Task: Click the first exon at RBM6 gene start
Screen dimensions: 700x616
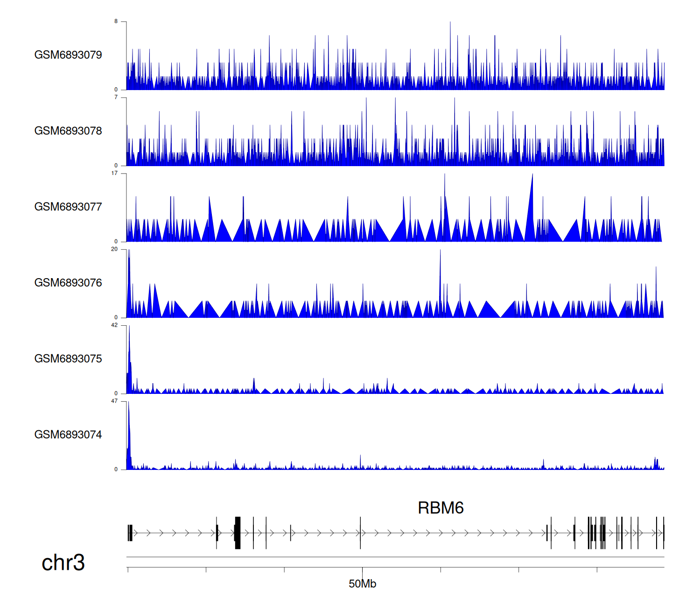Action: tap(130, 532)
